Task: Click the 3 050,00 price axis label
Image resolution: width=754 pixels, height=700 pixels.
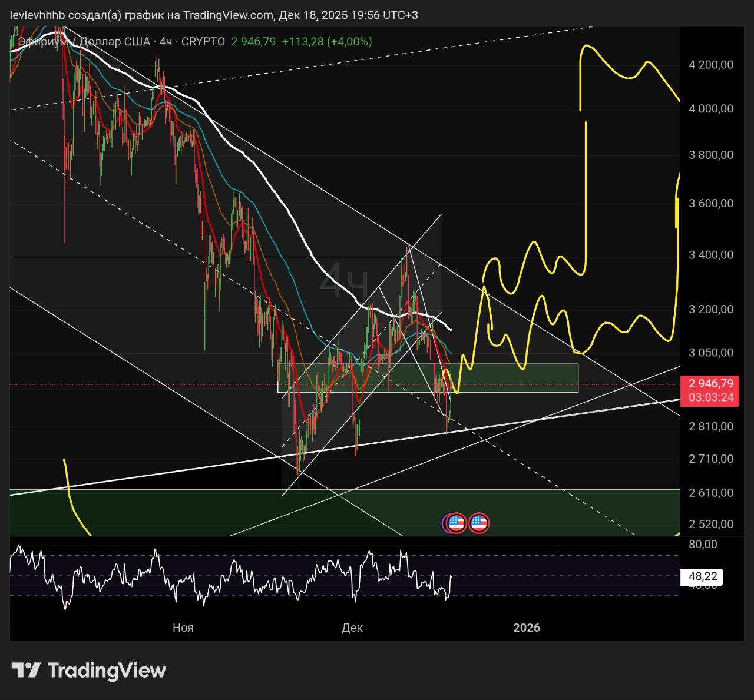Action: (711, 353)
